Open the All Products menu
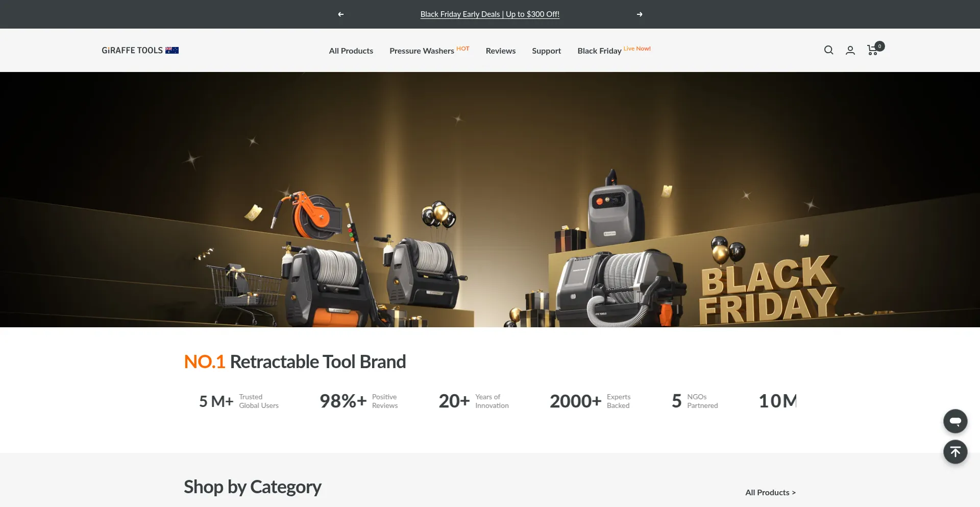Image resolution: width=980 pixels, height=507 pixels. coord(351,51)
